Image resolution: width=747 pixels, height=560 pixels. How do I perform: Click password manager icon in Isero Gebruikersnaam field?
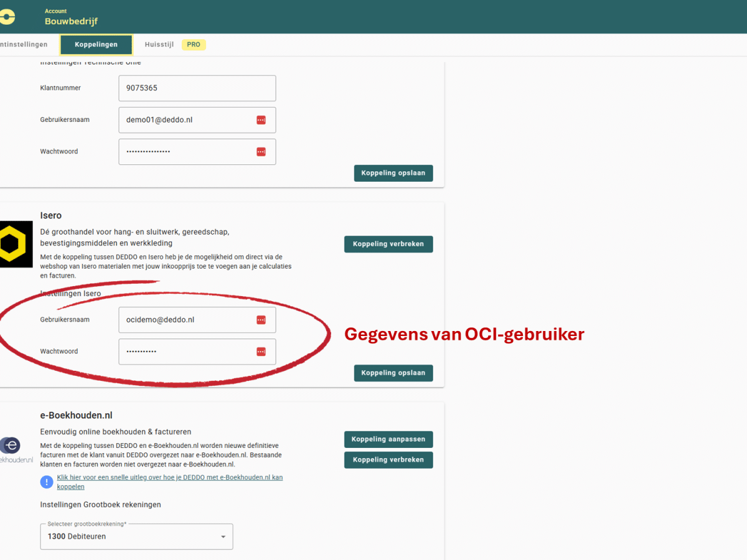click(261, 320)
